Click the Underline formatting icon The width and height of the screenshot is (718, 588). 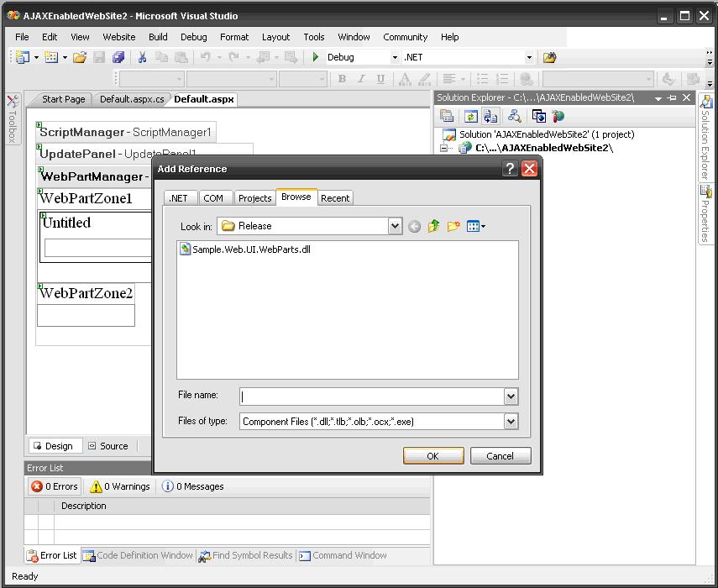[x=380, y=79]
